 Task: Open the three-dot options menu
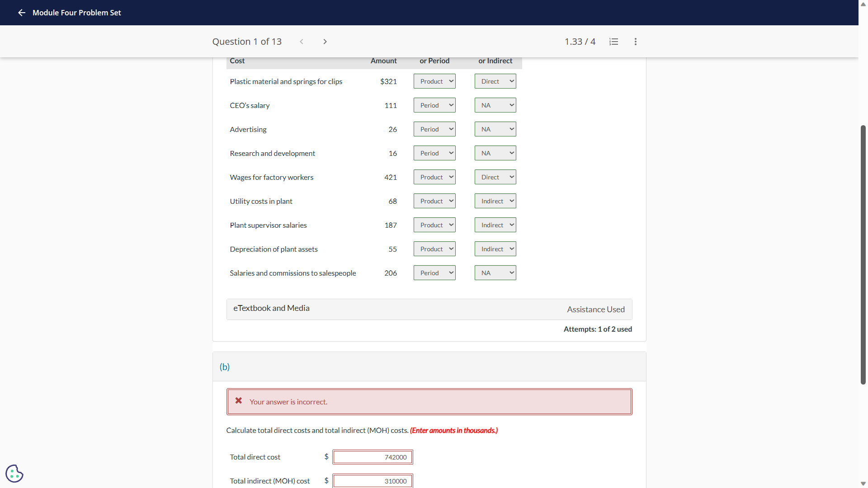point(635,41)
